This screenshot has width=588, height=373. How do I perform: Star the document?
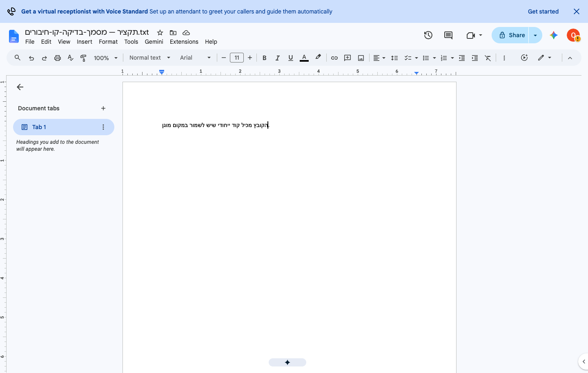(160, 33)
